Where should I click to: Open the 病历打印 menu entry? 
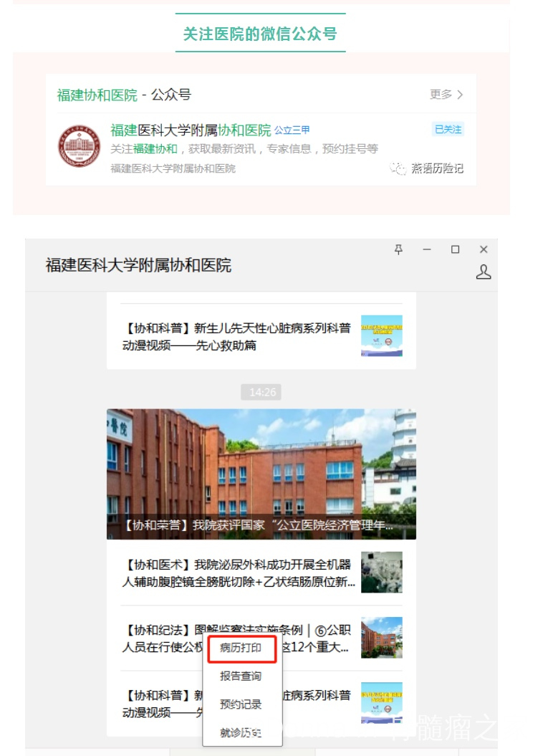click(x=241, y=648)
